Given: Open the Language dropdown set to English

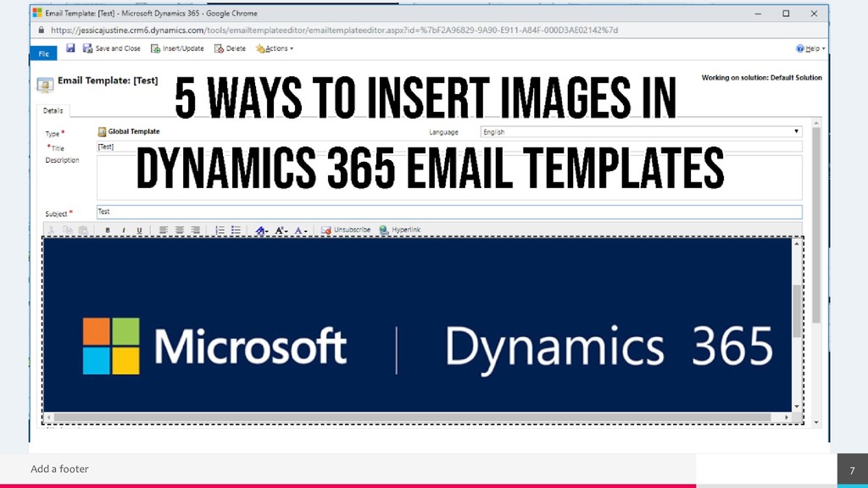Looking at the screenshot, I should 641,131.
